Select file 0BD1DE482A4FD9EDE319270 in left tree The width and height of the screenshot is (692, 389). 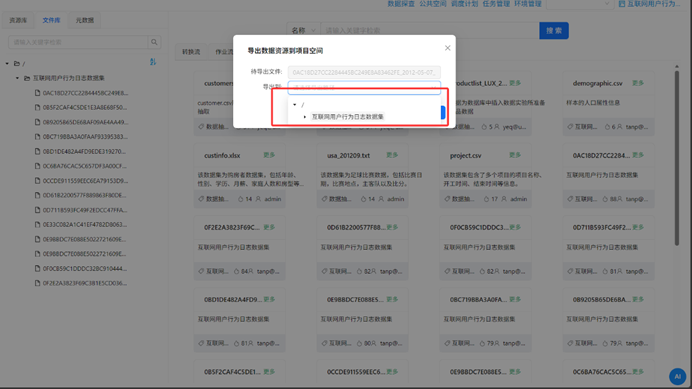pyautogui.click(x=84, y=151)
